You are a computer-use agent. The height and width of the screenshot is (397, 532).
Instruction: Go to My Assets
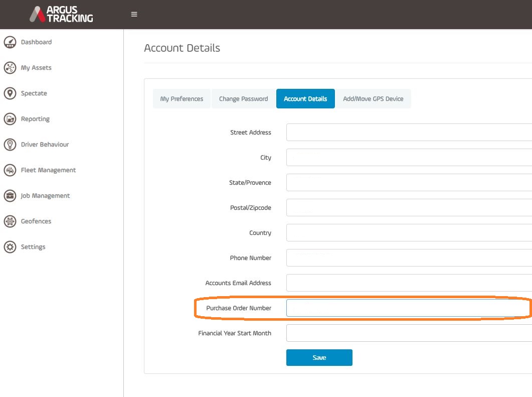[x=36, y=68]
